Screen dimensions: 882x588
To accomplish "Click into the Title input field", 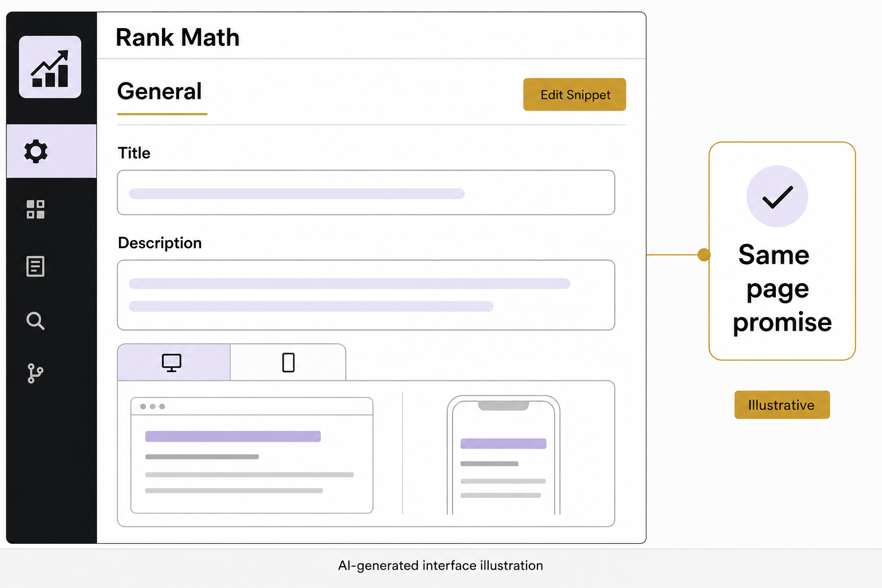I will (366, 192).
